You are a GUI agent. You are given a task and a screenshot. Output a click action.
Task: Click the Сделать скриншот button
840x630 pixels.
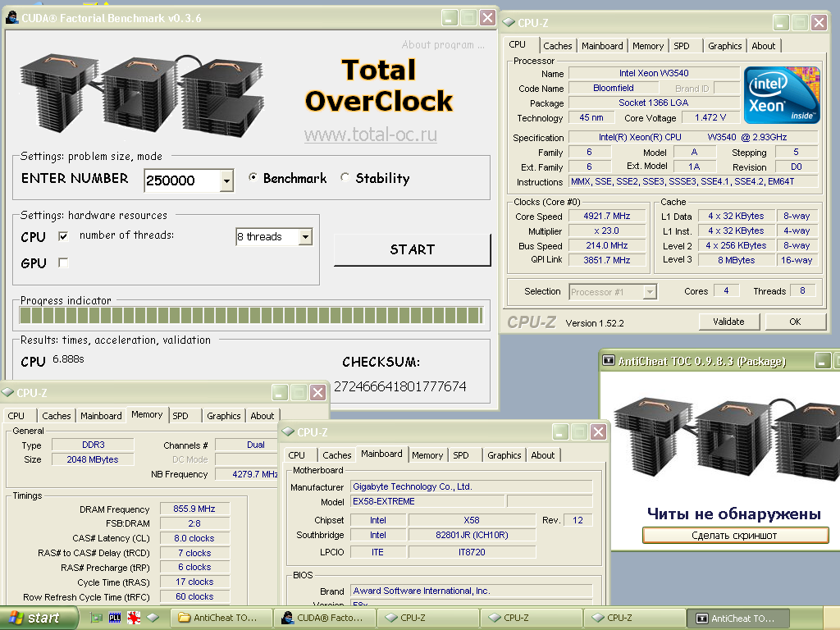coord(735,535)
